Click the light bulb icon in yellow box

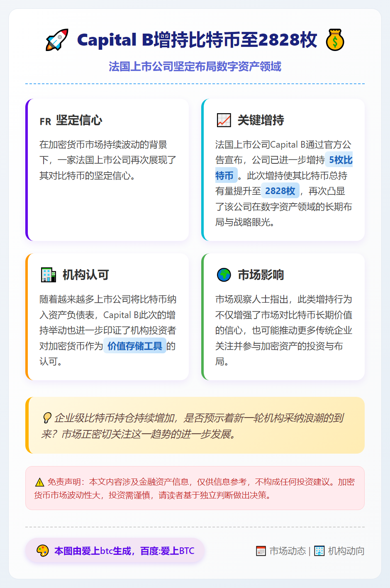point(47,418)
